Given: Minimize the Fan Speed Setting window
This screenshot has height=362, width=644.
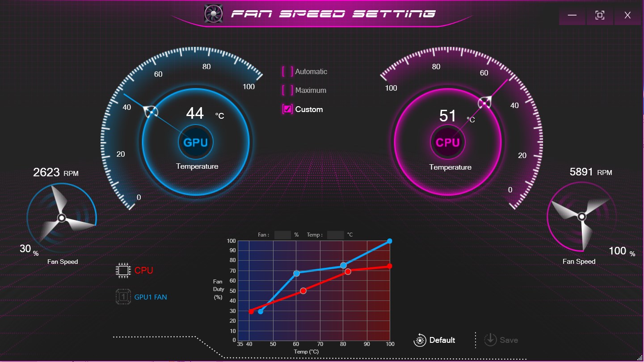Looking at the screenshot, I should click(572, 16).
